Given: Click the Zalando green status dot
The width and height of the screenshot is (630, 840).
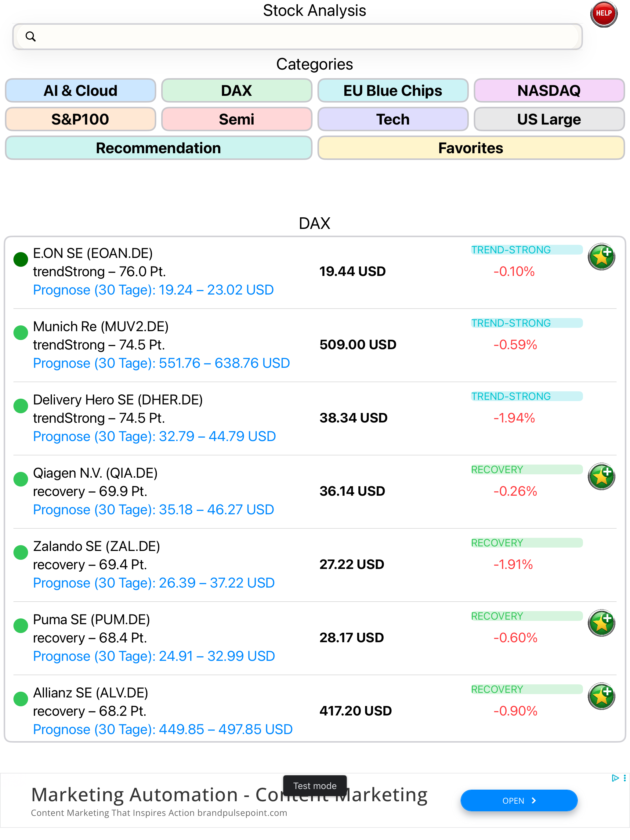Looking at the screenshot, I should pyautogui.click(x=21, y=552).
